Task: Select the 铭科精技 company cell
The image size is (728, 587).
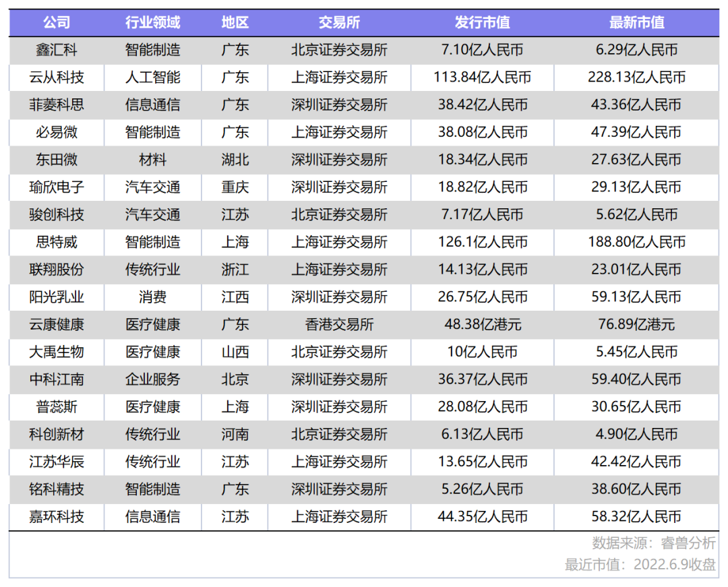Action: 57,489
